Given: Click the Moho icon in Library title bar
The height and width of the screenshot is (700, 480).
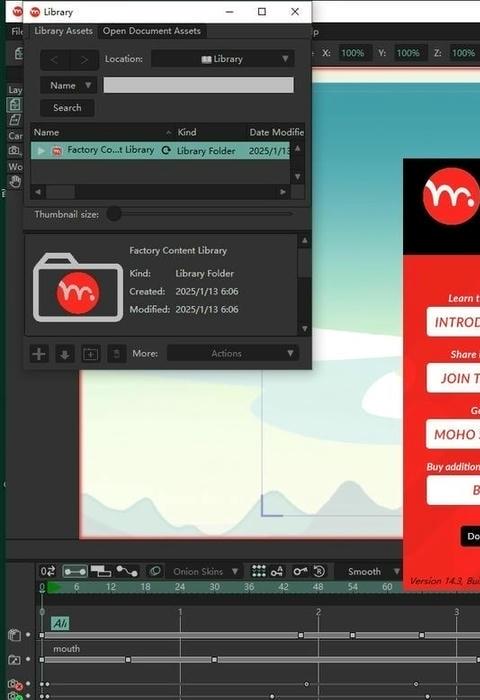Looking at the screenshot, I should coord(35,12).
